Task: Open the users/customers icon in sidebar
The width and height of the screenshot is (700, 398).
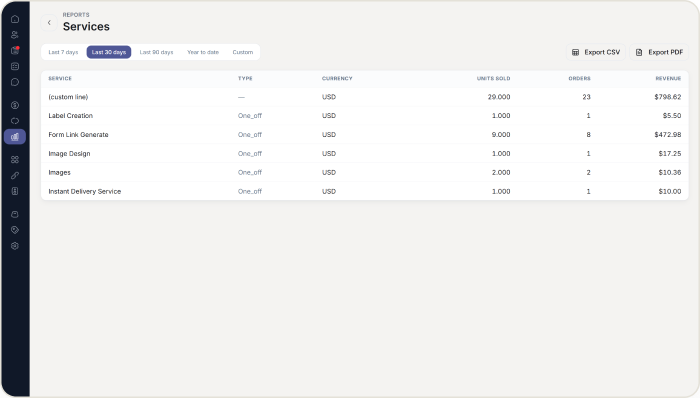Action: 15,35
